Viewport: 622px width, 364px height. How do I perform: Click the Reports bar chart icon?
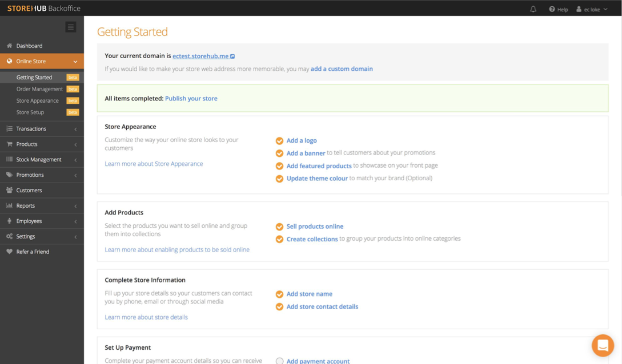[10, 205]
